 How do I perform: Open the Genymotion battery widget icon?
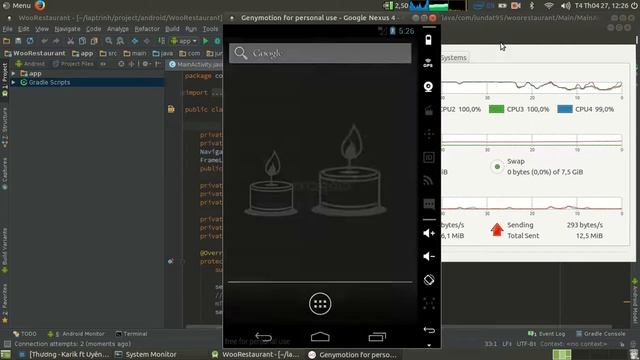tap(428, 40)
